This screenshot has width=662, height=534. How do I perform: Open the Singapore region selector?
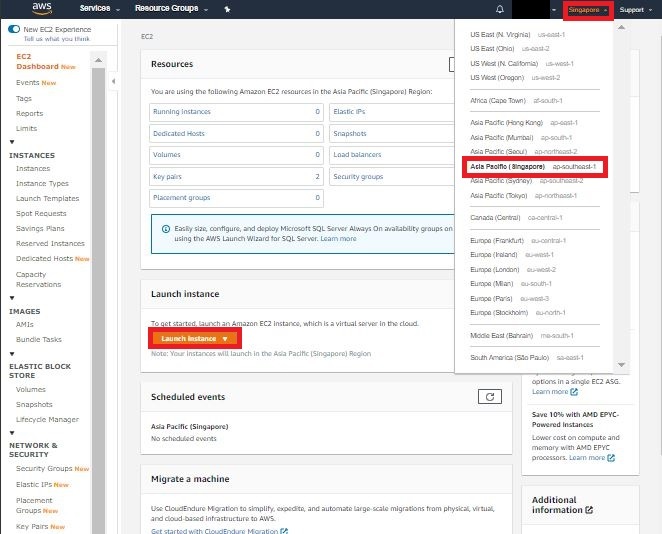pos(588,10)
